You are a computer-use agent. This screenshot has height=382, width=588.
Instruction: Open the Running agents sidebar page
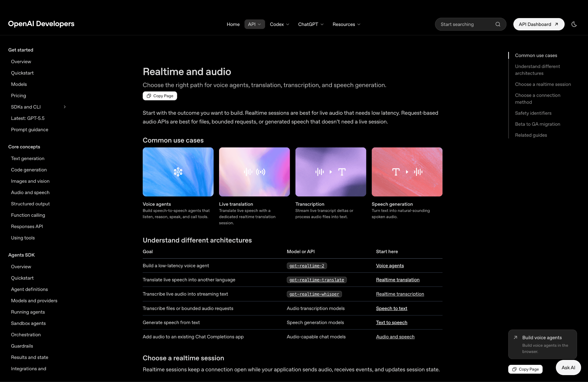tap(28, 312)
